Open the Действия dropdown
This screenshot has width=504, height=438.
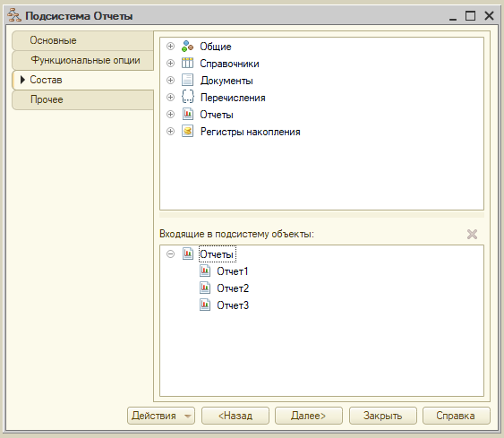pyautogui.click(x=161, y=416)
